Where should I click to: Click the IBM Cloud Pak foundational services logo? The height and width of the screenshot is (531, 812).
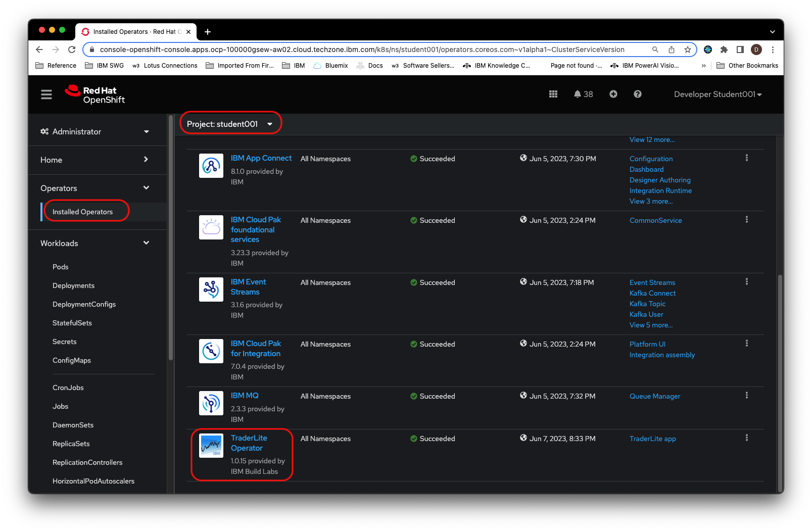coord(211,227)
